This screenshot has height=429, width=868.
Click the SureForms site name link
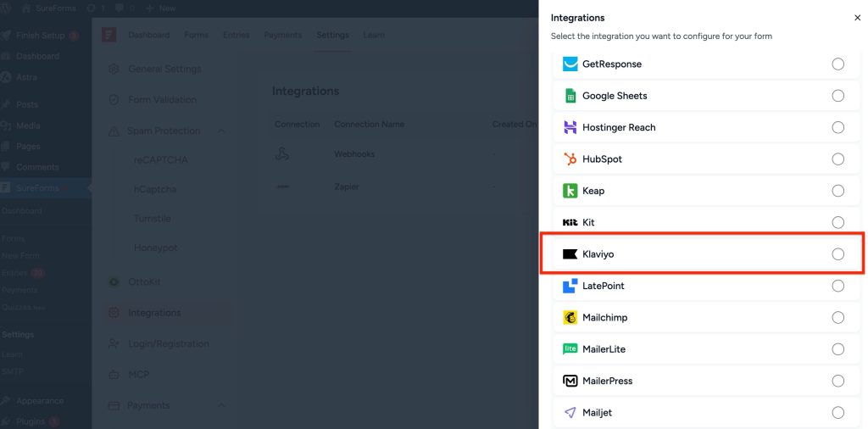48,8
